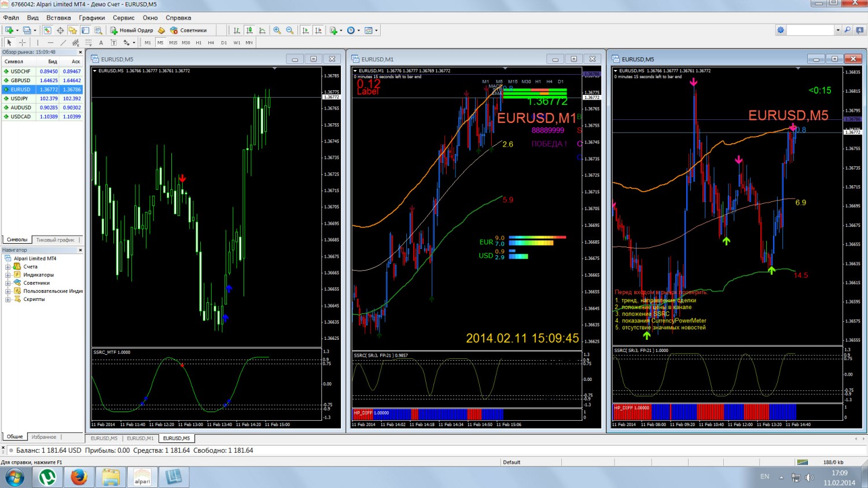Screen dimensions: 868x488
Task: Toggle chart auto-scroll icon
Action: pos(306,30)
